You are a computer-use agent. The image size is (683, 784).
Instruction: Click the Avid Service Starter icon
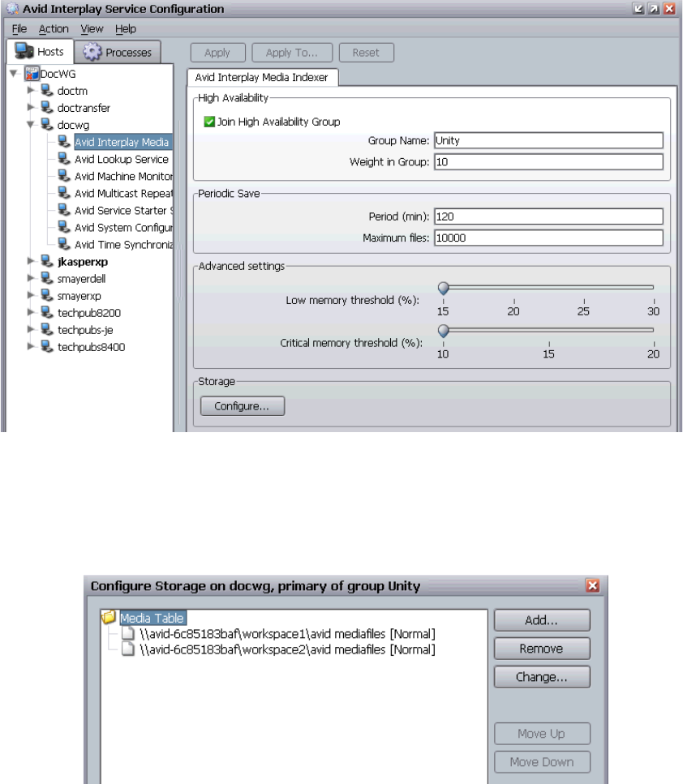click(x=64, y=210)
